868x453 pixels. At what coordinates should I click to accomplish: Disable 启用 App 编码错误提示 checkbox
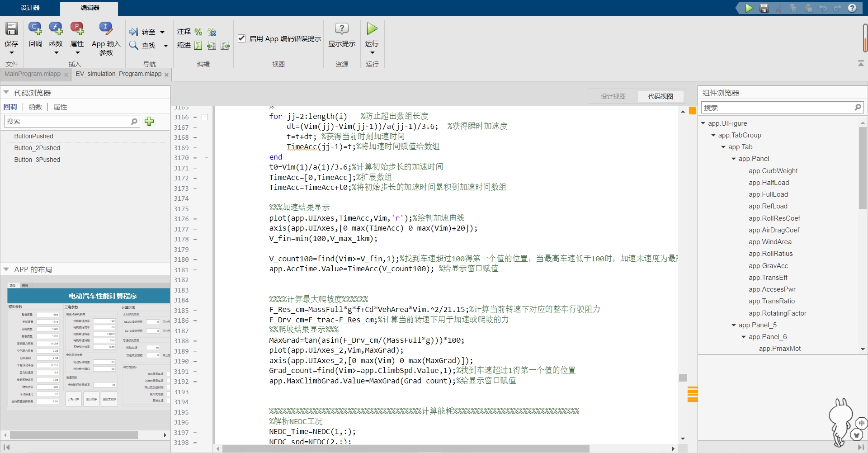pyautogui.click(x=242, y=38)
